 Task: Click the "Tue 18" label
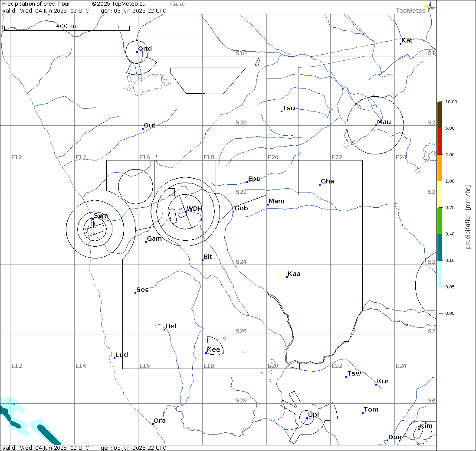click(177, 4)
